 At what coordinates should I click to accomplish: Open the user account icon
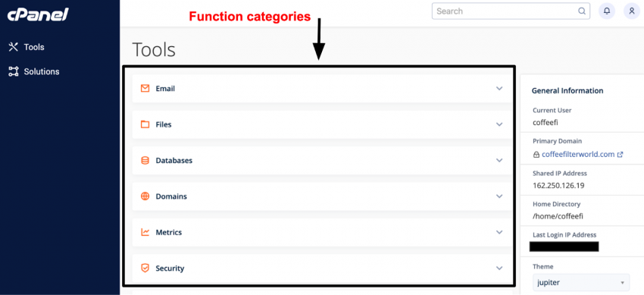click(632, 11)
